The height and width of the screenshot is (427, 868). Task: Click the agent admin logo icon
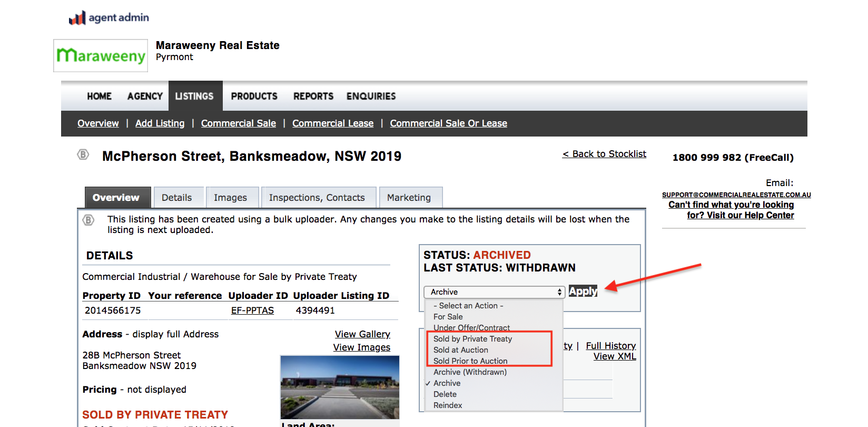coord(77,18)
